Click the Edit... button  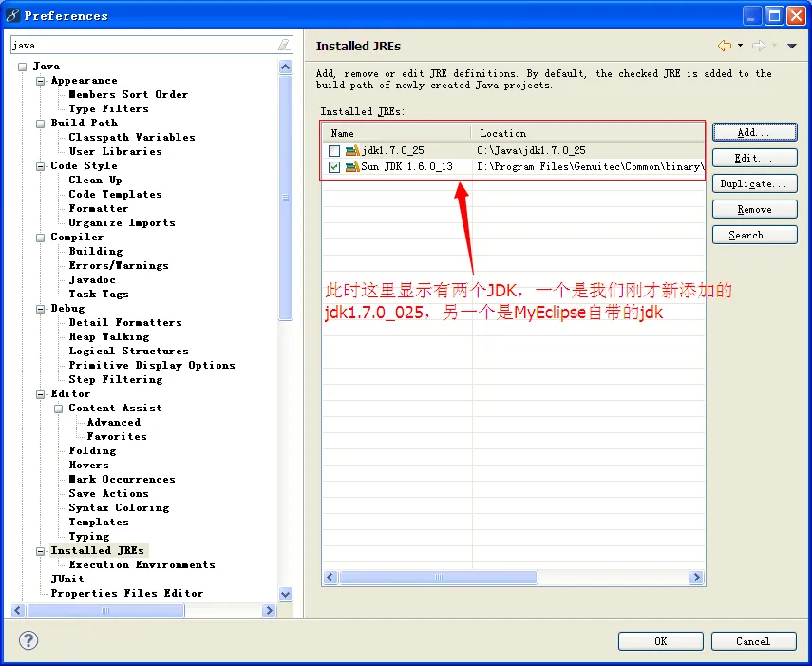click(x=754, y=158)
